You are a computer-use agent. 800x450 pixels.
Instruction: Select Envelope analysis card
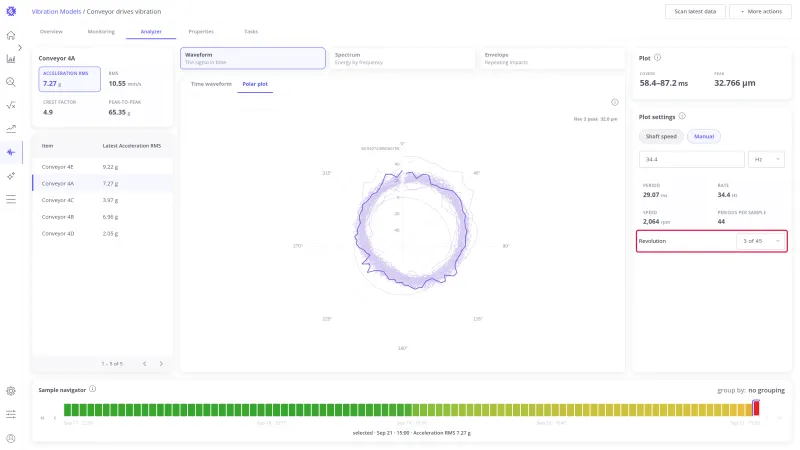(552, 58)
